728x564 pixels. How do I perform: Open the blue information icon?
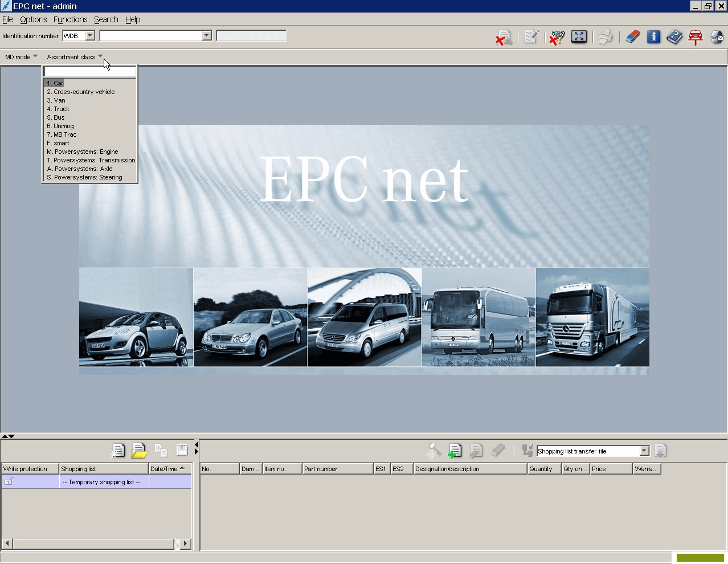click(x=653, y=37)
